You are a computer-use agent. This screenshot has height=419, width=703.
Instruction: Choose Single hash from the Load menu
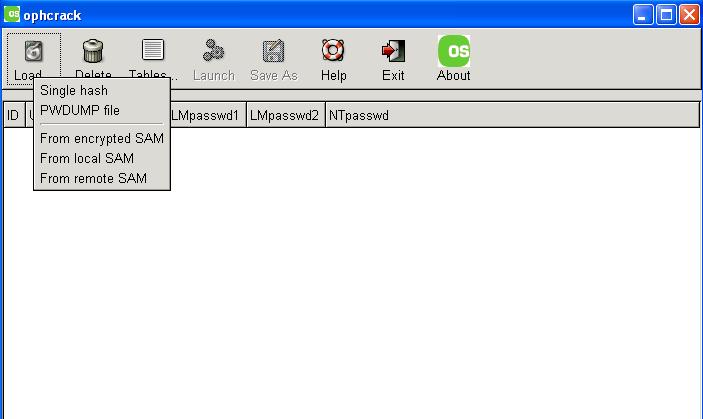coord(74,91)
